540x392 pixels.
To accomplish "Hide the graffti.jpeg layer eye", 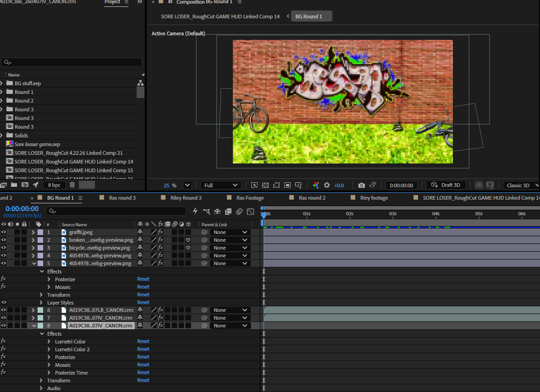I will point(4,232).
